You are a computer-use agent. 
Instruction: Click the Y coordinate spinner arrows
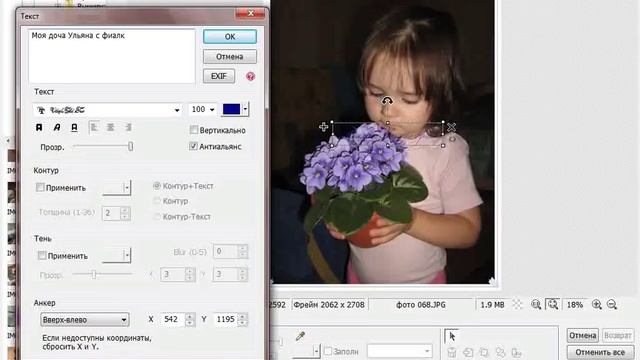pos(242,319)
